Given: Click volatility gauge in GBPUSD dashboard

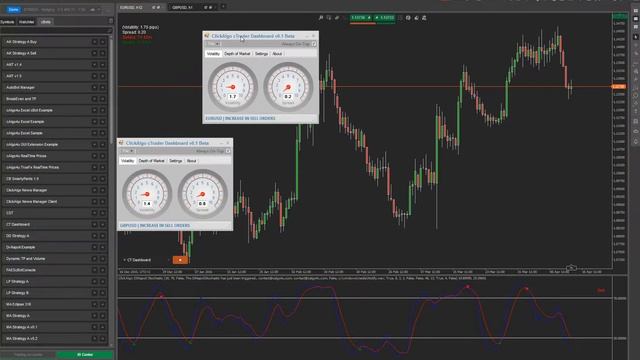Looking at the screenshot, I should click(x=147, y=194).
